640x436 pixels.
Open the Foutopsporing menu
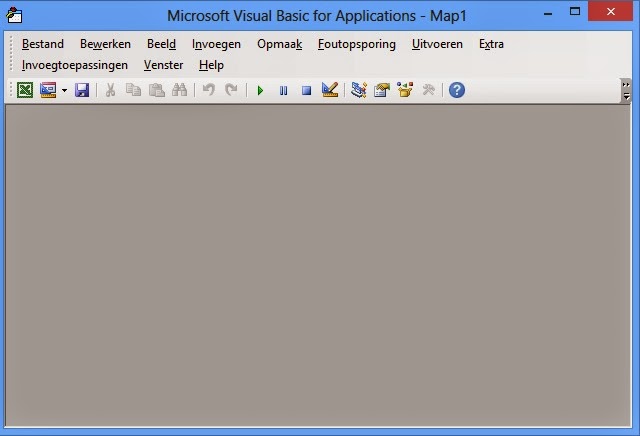[x=357, y=44]
